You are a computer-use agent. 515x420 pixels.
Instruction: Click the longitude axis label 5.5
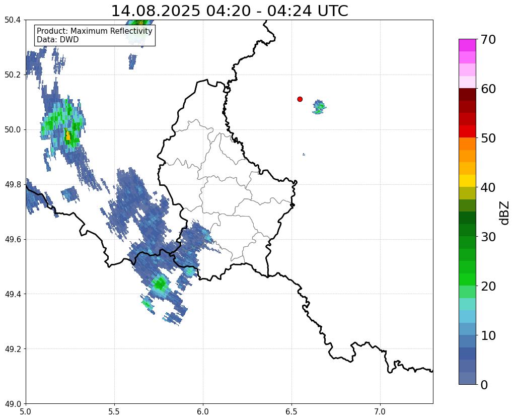[x=114, y=412]
